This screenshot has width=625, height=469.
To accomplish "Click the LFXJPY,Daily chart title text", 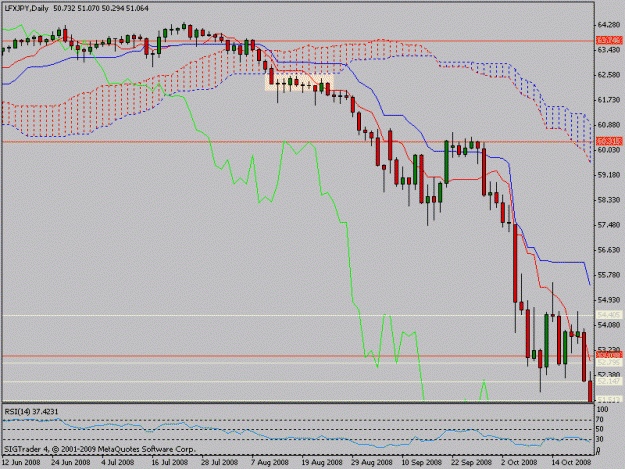I will 26,8.
